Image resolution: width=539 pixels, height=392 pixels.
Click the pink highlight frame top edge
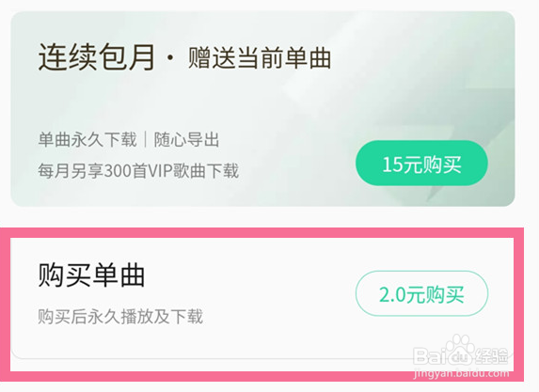coord(262,232)
